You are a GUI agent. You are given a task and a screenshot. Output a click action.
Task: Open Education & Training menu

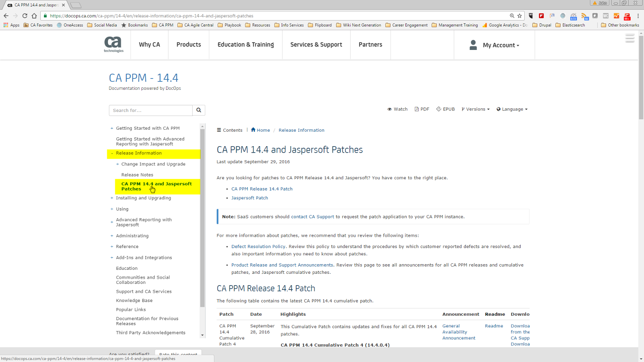245,45
